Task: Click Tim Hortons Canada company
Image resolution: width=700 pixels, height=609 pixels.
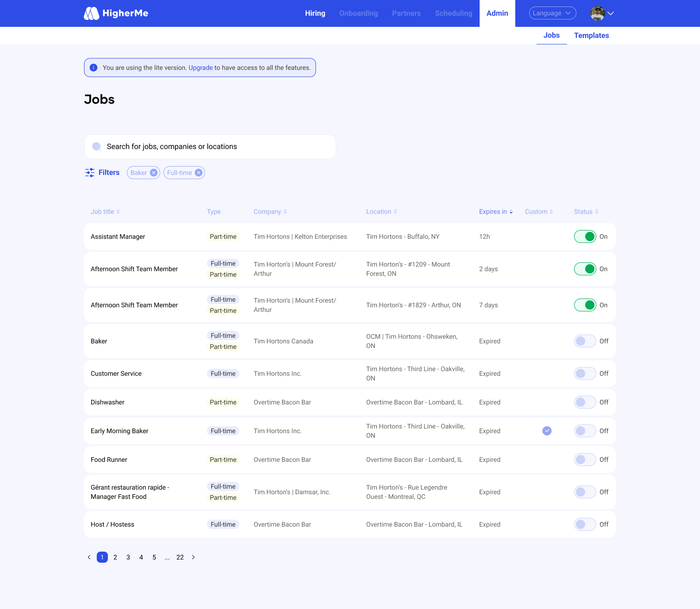Action: click(x=283, y=341)
